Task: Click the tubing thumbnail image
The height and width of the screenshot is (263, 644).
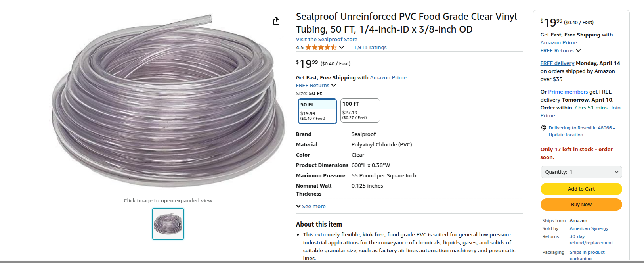Action: pyautogui.click(x=168, y=224)
